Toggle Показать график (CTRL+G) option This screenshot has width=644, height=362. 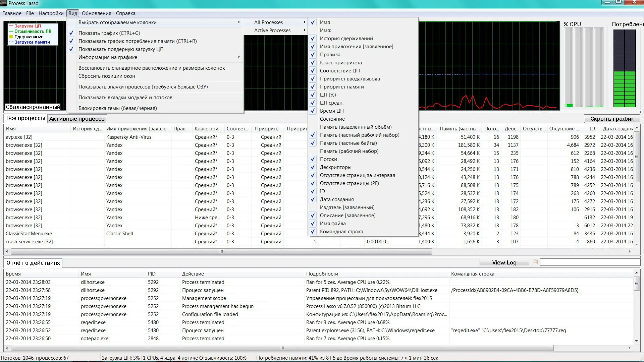tap(109, 33)
